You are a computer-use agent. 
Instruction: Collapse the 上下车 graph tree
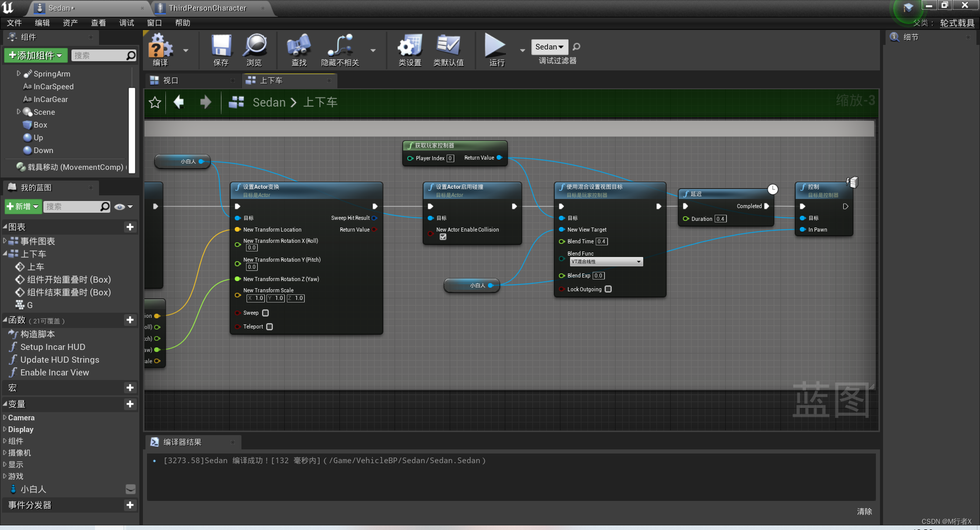click(5, 254)
